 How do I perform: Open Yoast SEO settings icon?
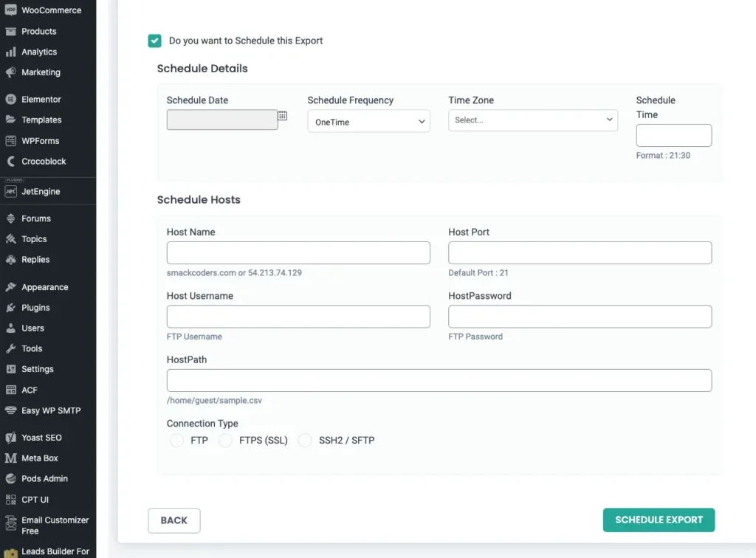(x=13, y=437)
